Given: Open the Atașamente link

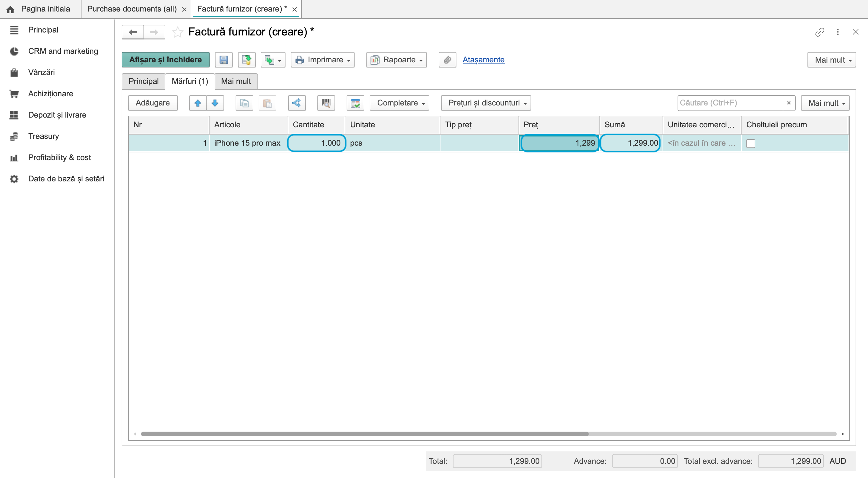Looking at the screenshot, I should (483, 60).
